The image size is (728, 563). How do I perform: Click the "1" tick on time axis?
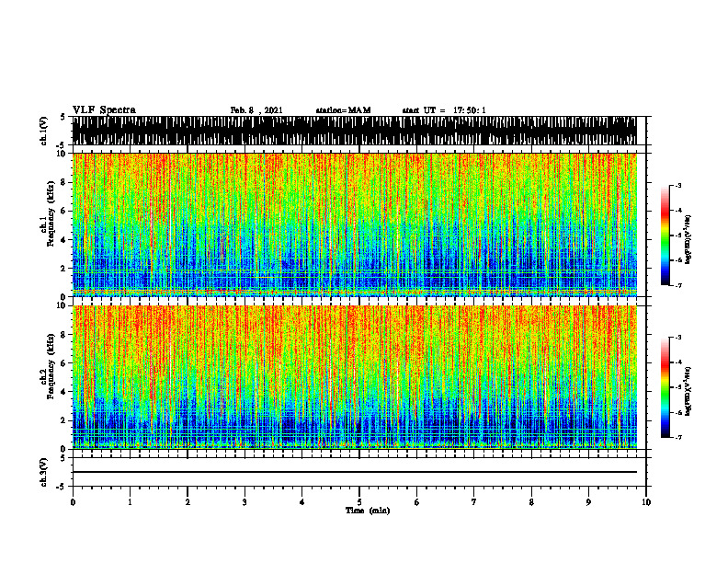click(x=130, y=502)
